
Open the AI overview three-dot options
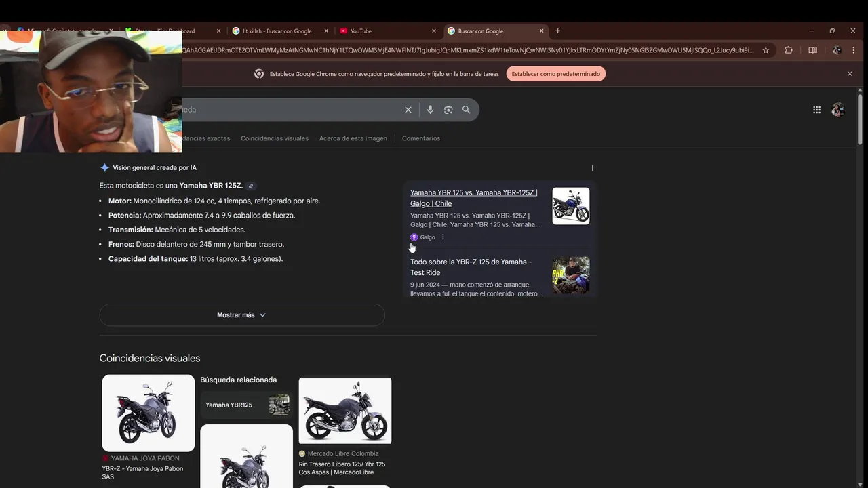(592, 168)
